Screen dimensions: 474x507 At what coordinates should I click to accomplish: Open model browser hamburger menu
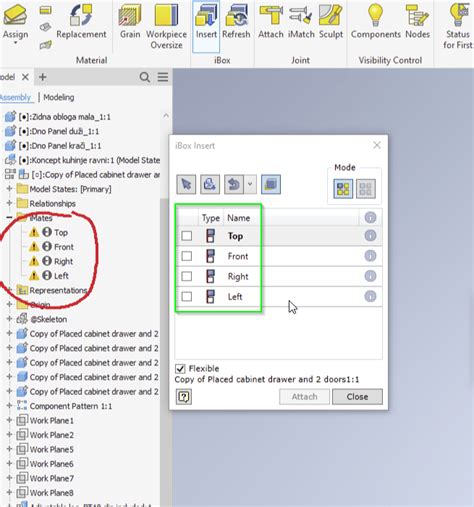[163, 77]
